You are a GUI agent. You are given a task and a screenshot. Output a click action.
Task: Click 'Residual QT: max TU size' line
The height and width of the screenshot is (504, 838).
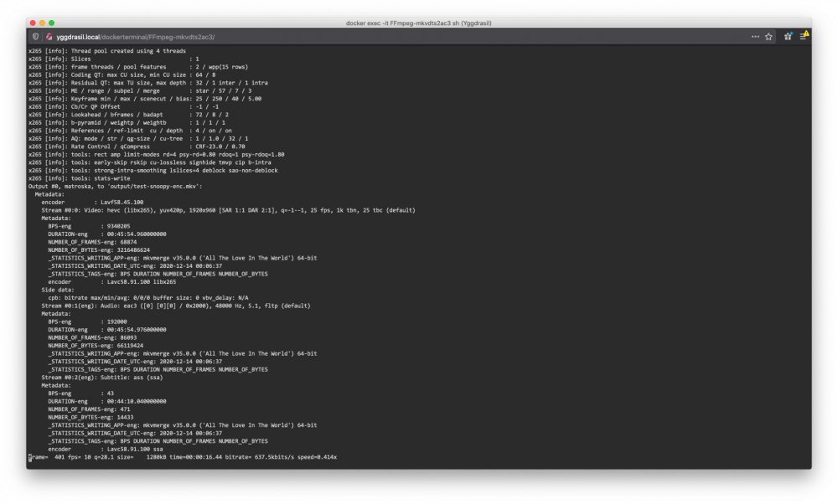[x=148, y=83]
